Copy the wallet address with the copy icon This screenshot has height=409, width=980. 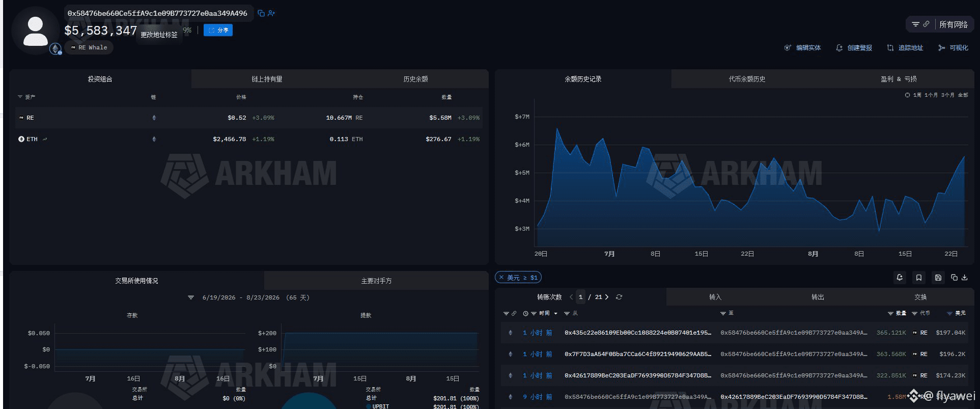coord(261,13)
